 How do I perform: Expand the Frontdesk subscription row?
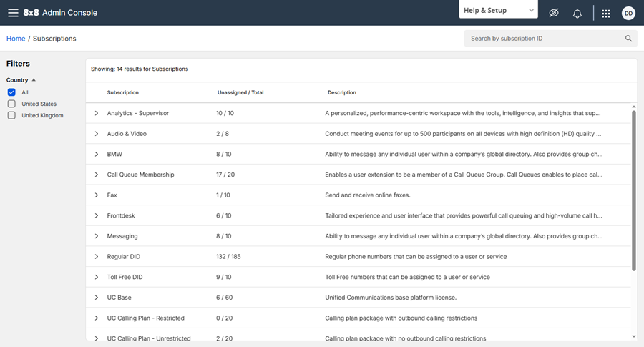(x=97, y=215)
